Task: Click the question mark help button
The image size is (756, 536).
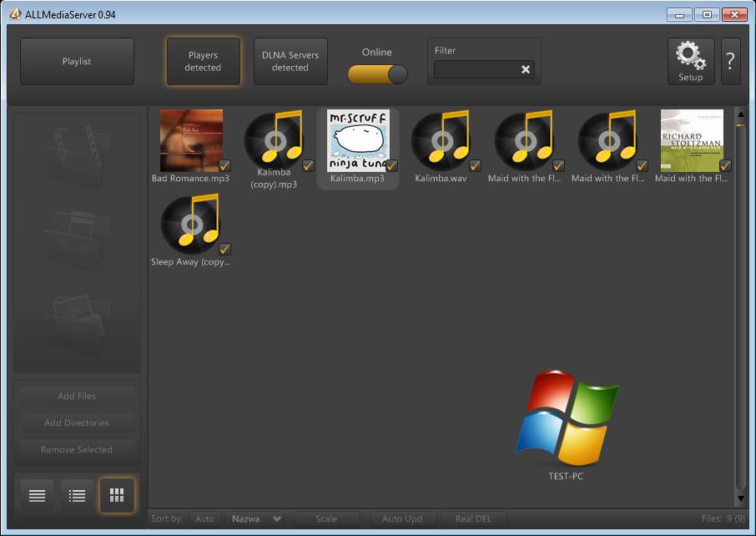Action: pos(730,61)
